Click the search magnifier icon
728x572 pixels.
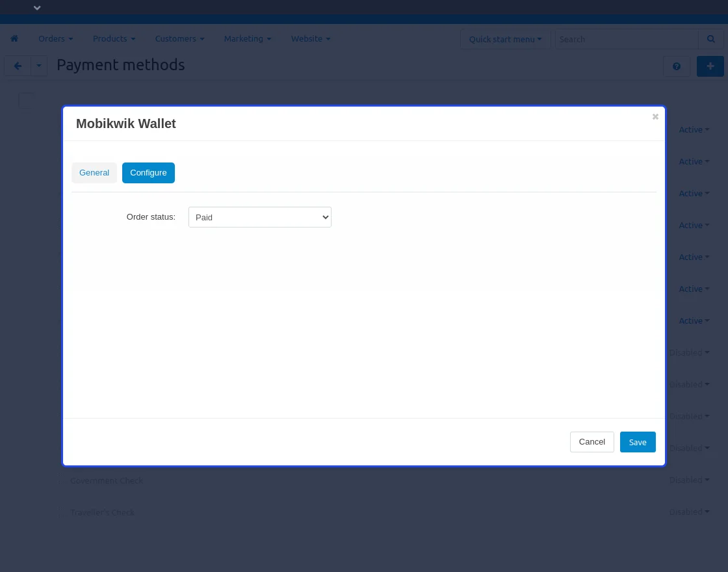pos(711,40)
